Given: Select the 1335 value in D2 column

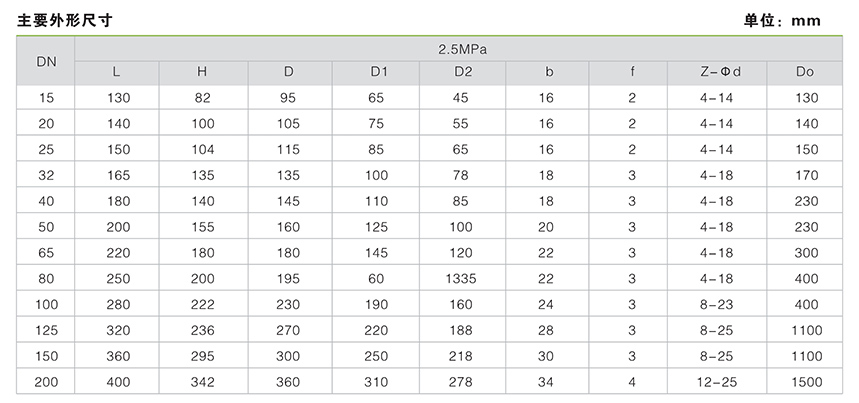Looking at the screenshot, I should point(460,279).
